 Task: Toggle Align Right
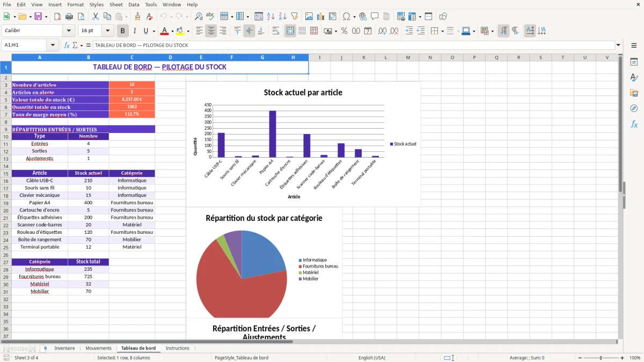[x=223, y=31]
